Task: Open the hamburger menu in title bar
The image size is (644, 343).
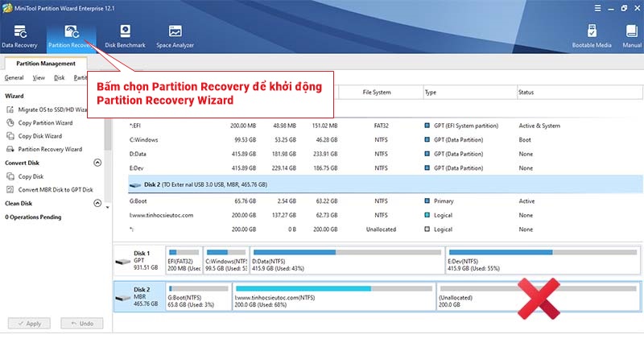Action: (x=597, y=8)
